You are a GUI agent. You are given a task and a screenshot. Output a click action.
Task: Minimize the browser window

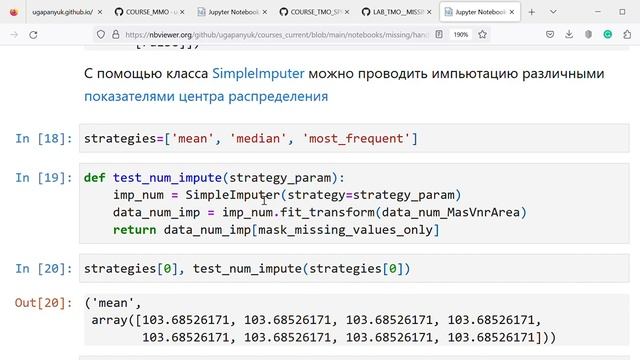coord(598,12)
